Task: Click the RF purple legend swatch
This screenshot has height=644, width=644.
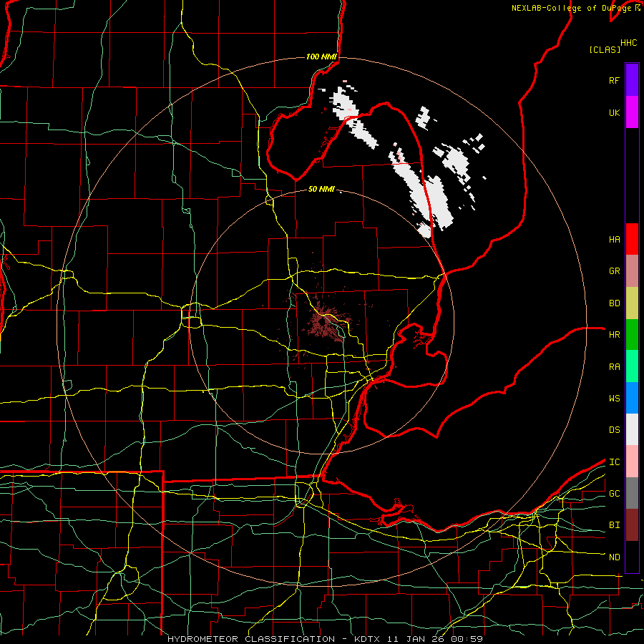Action: click(632, 80)
